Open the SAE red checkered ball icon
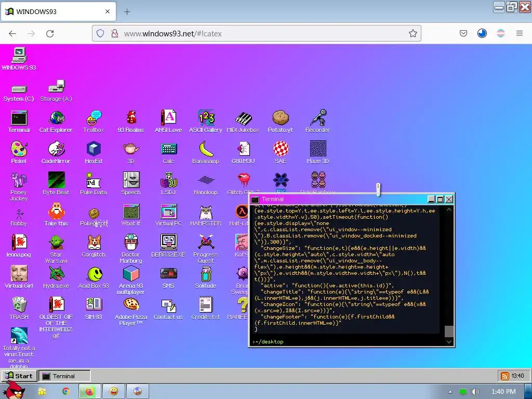Image resolution: width=532 pixels, height=399 pixels. pos(281,153)
